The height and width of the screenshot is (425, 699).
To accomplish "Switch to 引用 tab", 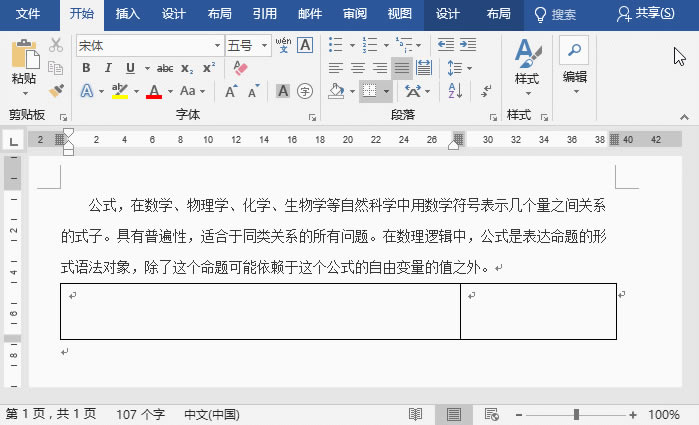I will 265,14.
